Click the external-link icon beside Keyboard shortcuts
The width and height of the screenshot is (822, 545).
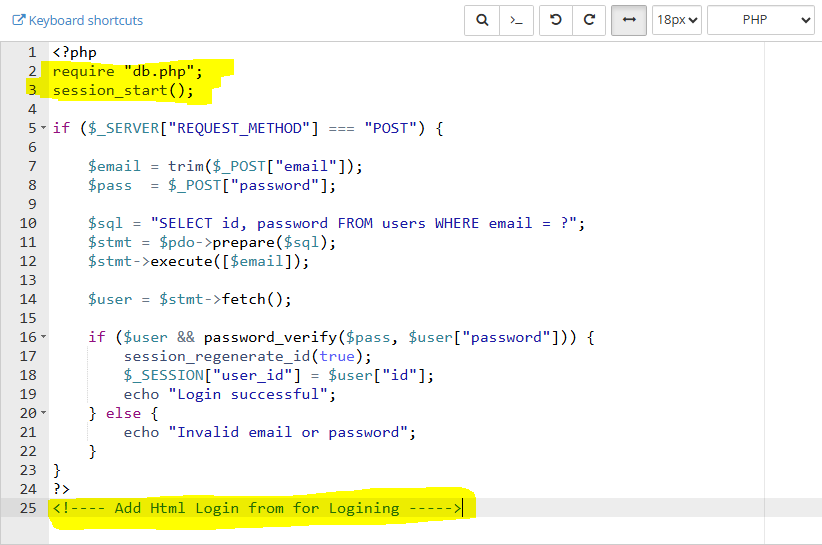click(x=18, y=20)
